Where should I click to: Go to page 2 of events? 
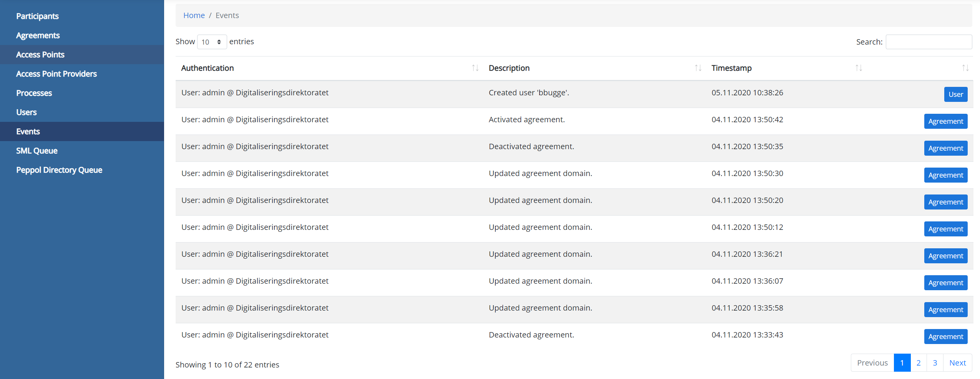tap(918, 363)
